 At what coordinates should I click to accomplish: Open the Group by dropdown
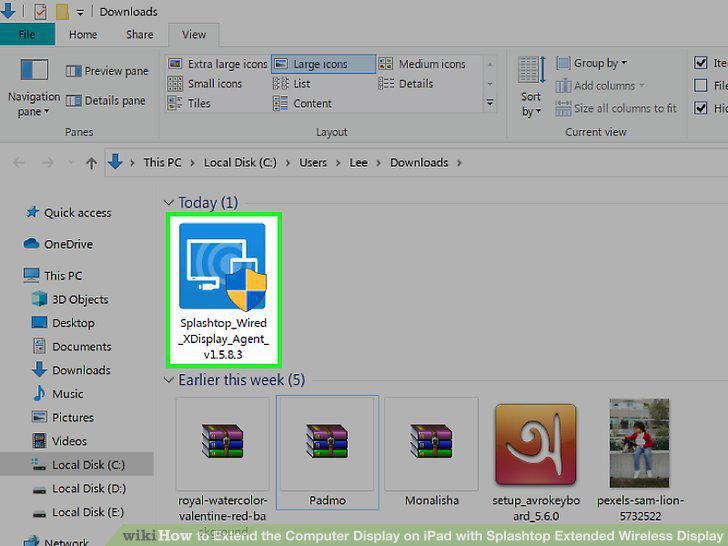(592, 63)
